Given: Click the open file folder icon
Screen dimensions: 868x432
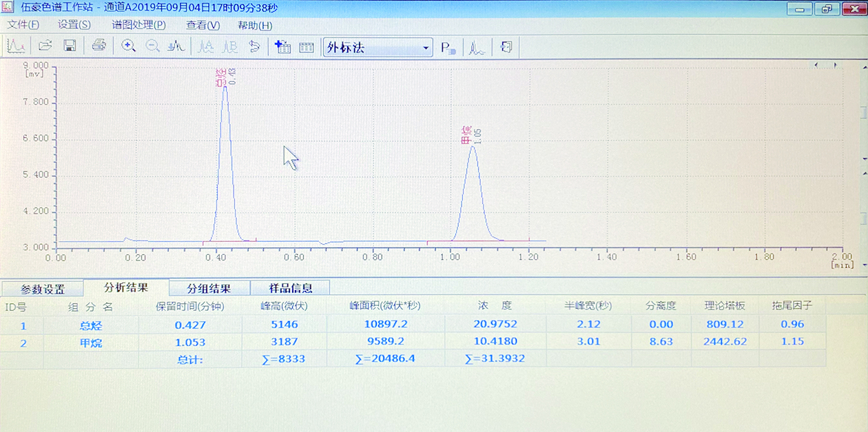Looking at the screenshot, I should 45,47.
